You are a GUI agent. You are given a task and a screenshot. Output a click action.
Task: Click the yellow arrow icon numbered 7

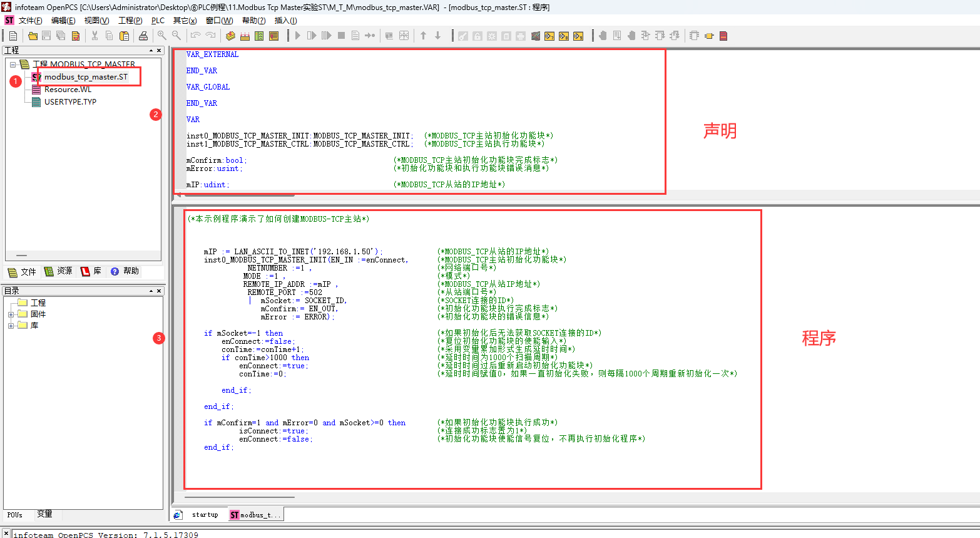click(x=549, y=36)
